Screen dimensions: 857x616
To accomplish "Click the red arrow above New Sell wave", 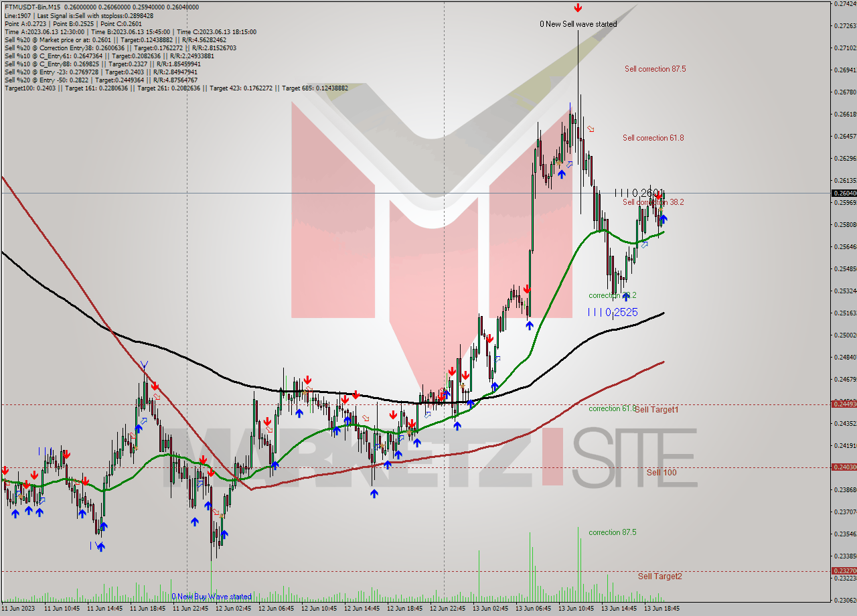I will click(577, 8).
